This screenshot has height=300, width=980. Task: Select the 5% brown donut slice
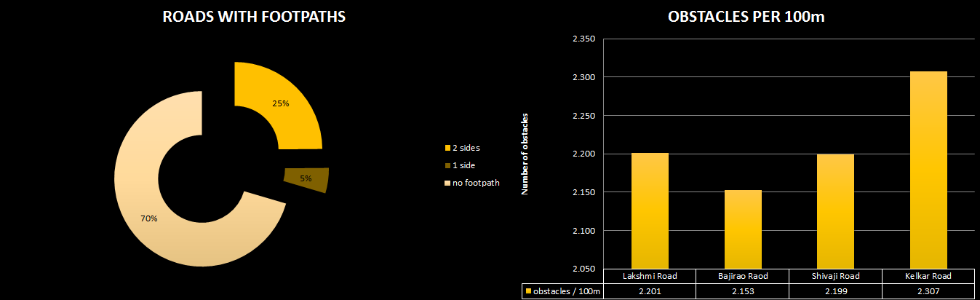307,178
